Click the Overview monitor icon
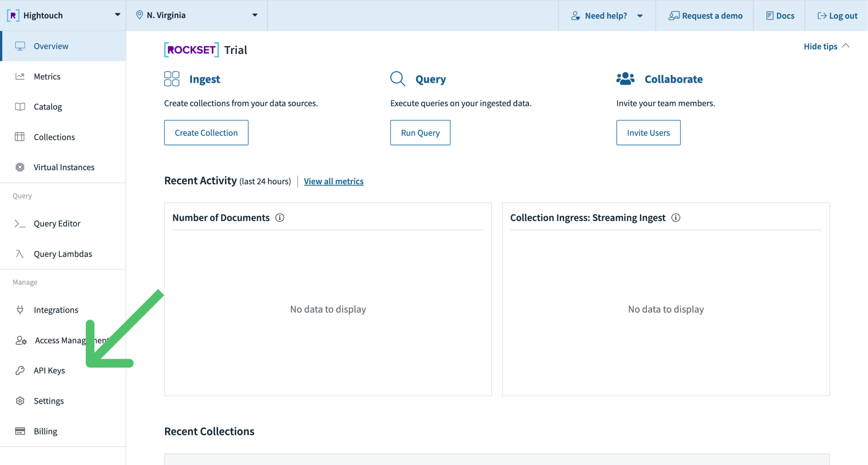Image resolution: width=868 pixels, height=465 pixels. [20, 46]
